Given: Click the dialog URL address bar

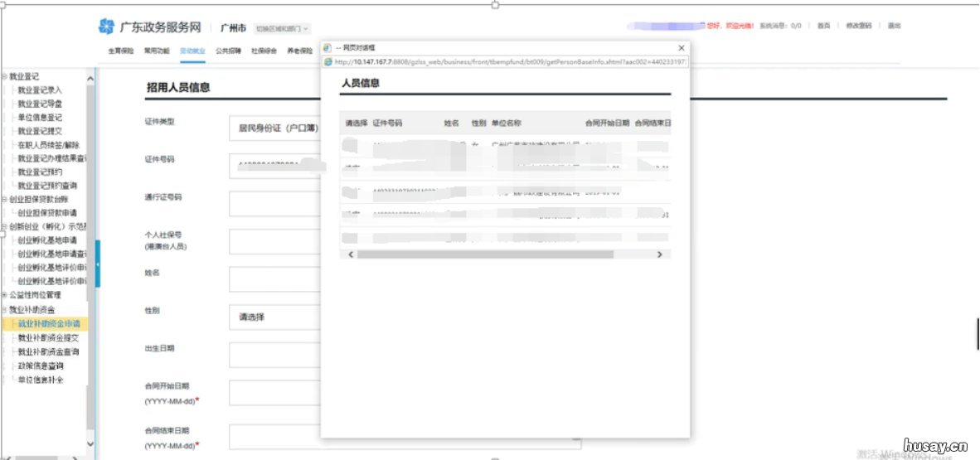Looking at the screenshot, I should [x=505, y=62].
